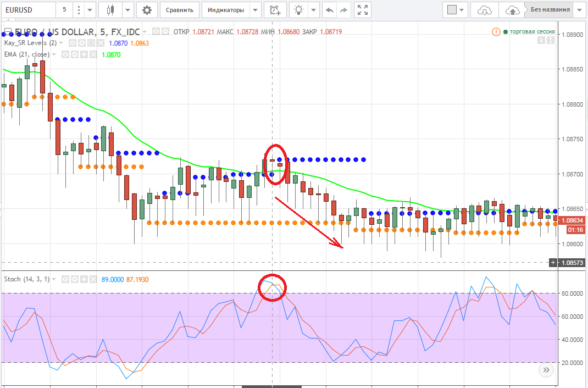Click the Без названия layout name

[550, 10]
